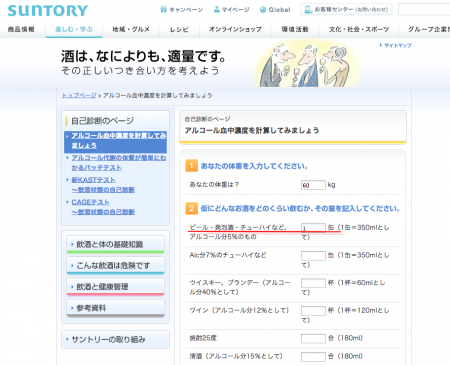Click the 参考資料 button
This screenshot has height=365, width=450.
point(115,308)
